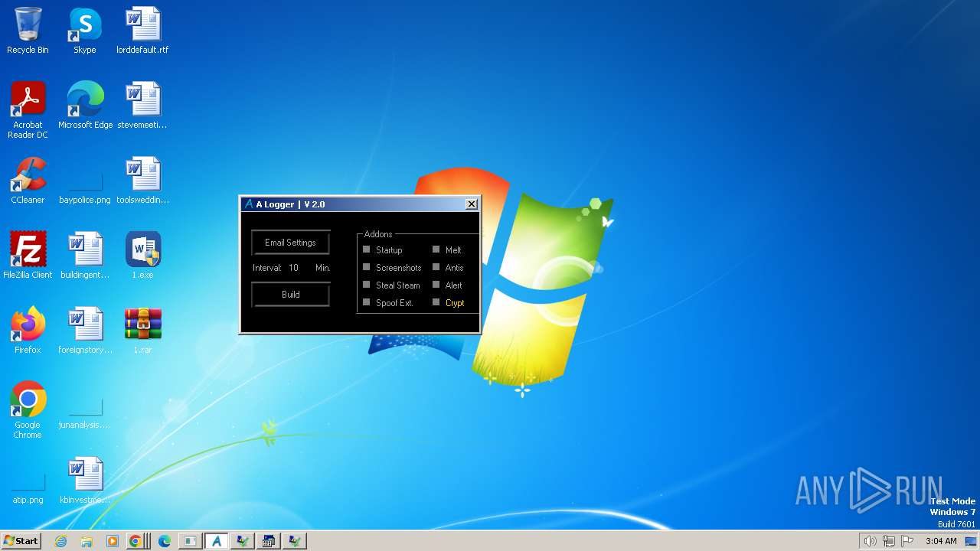The image size is (980, 551).
Task: Toggle the Steal Steam checkbox
Action: pos(367,285)
